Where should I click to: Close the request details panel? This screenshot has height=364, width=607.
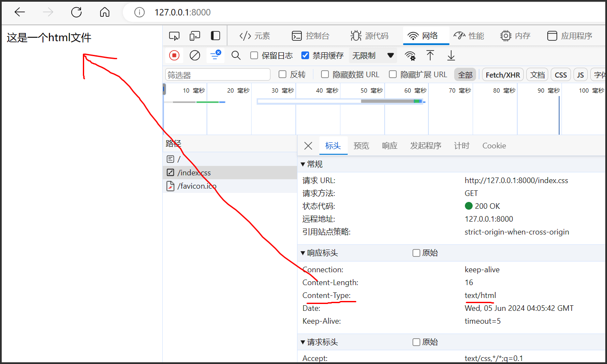pyautogui.click(x=308, y=146)
